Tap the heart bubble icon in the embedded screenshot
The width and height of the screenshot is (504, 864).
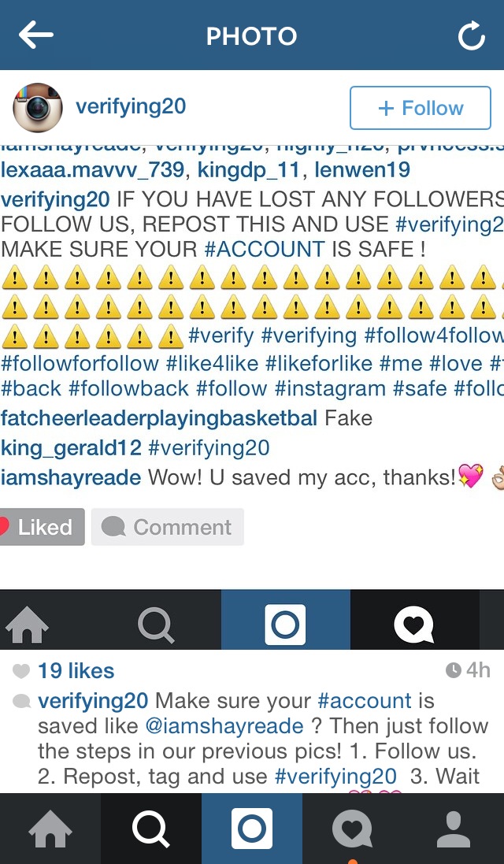(x=414, y=625)
